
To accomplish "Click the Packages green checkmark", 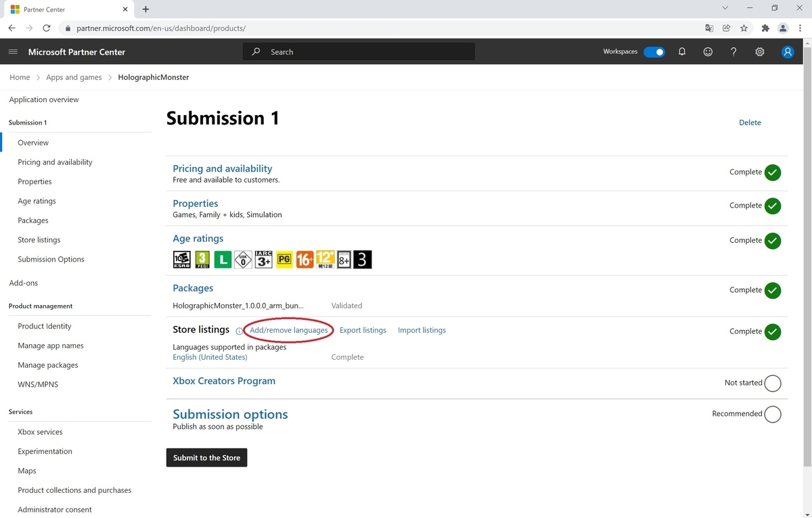I will (x=773, y=290).
